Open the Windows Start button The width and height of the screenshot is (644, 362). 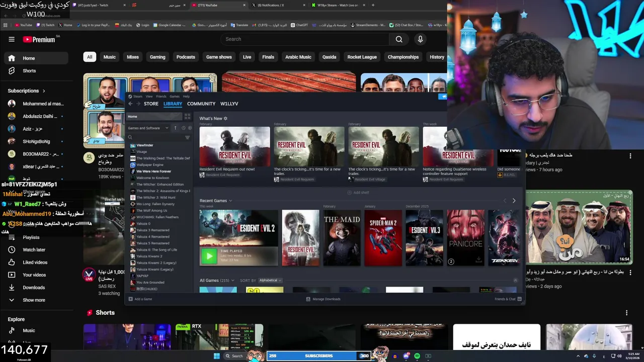217,356
